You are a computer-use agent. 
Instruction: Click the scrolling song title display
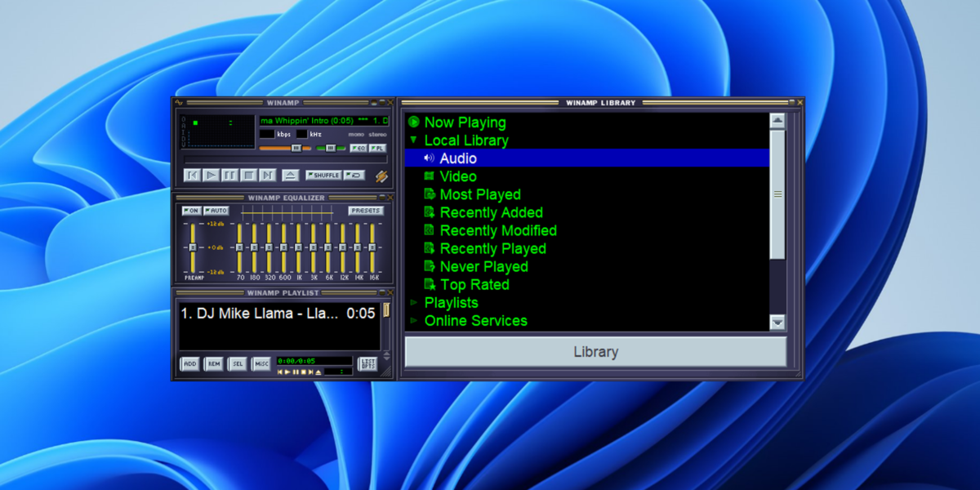[x=324, y=121]
